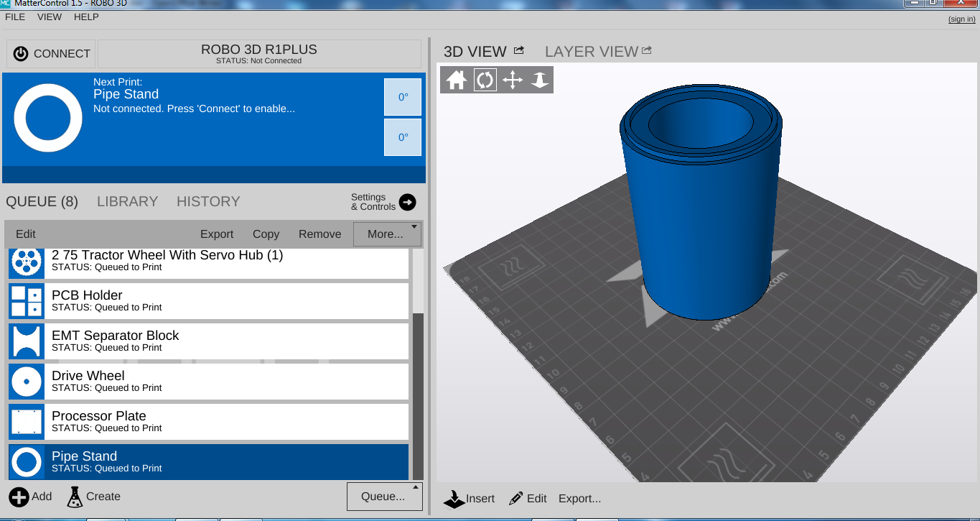Click the Connect power icon
The width and height of the screenshot is (980, 521).
[21, 54]
